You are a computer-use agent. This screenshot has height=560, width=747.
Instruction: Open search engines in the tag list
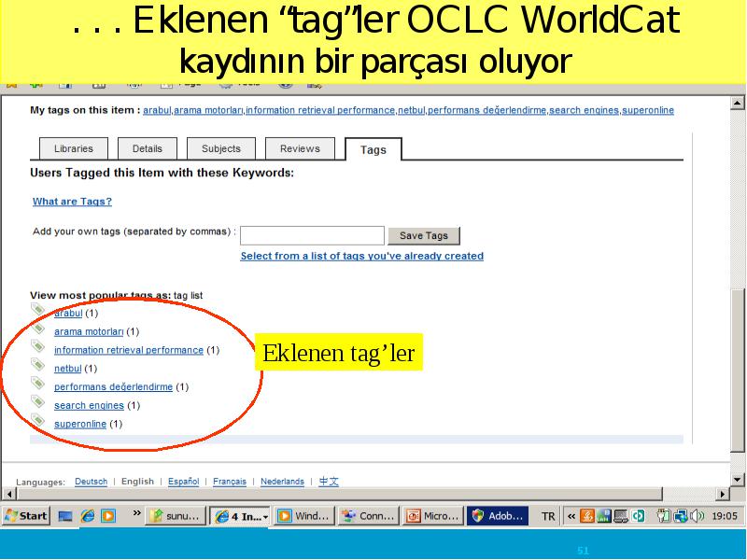click(x=89, y=406)
